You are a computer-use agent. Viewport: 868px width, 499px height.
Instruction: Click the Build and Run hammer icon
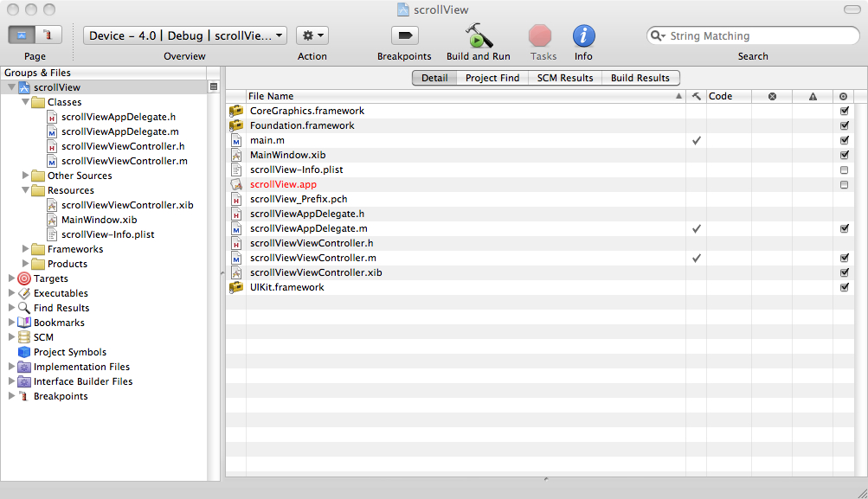479,36
